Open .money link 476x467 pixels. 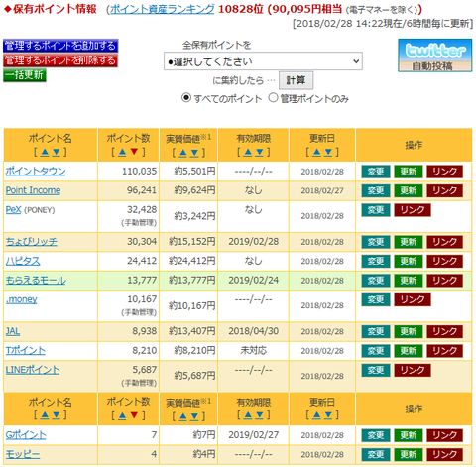tap(22, 299)
